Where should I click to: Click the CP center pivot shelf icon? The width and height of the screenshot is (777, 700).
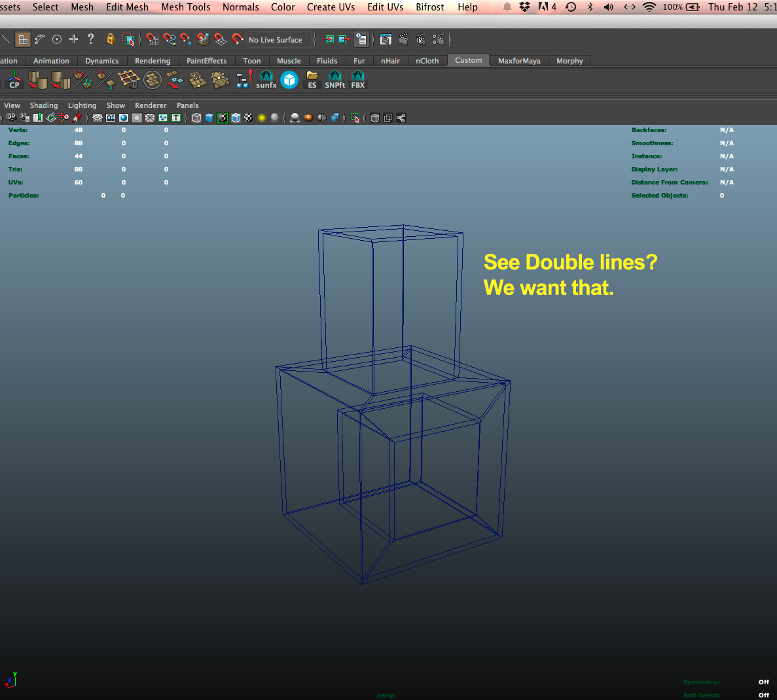click(x=14, y=80)
